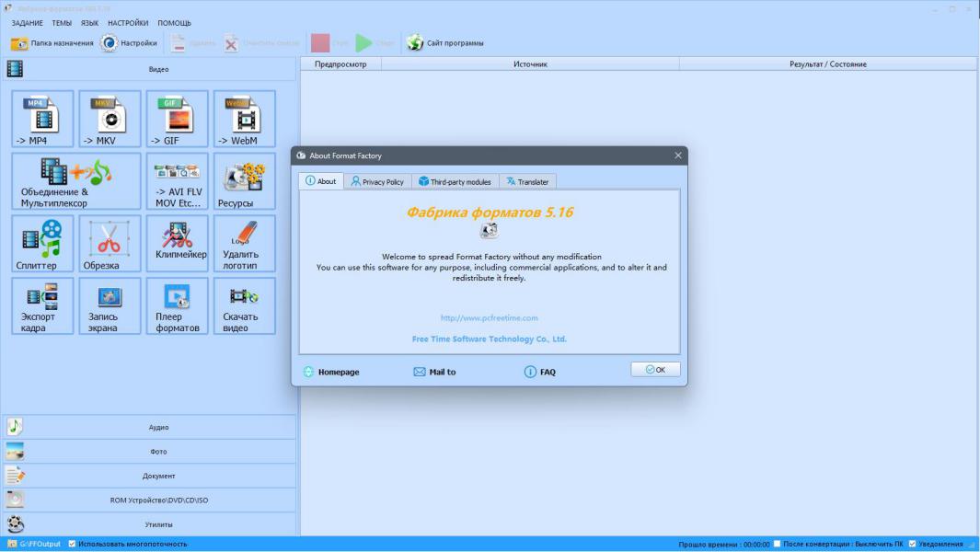Click the Сайт программы toolbar icon
Screen dimensions: 980x552
point(415,42)
